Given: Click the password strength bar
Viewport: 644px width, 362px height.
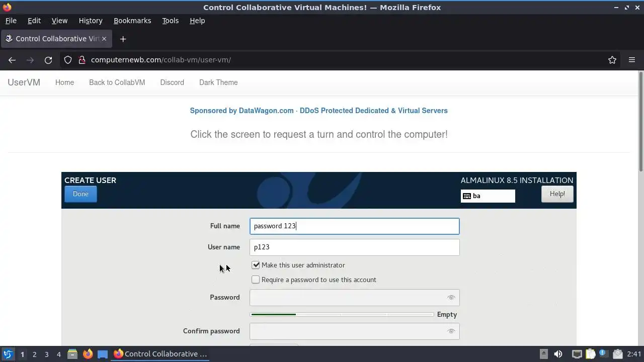Looking at the screenshot, I should [342, 315].
